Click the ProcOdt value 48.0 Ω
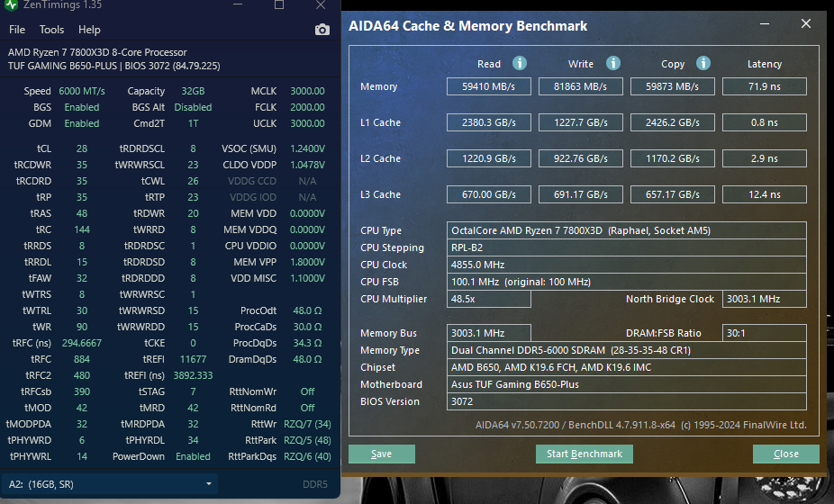 [307, 310]
